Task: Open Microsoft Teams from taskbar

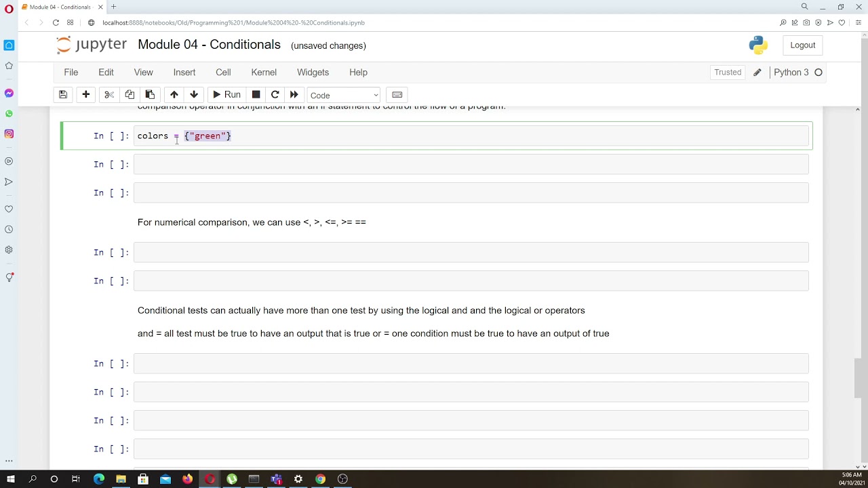Action: [x=276, y=479]
